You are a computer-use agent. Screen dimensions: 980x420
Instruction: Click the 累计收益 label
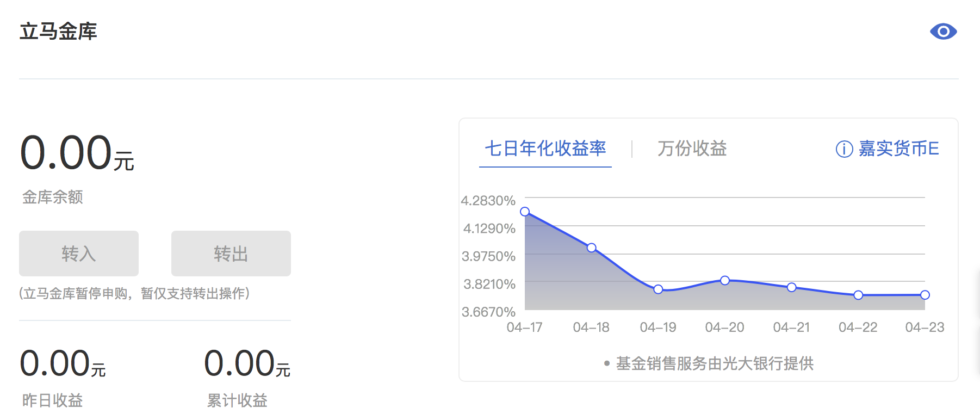point(237,400)
